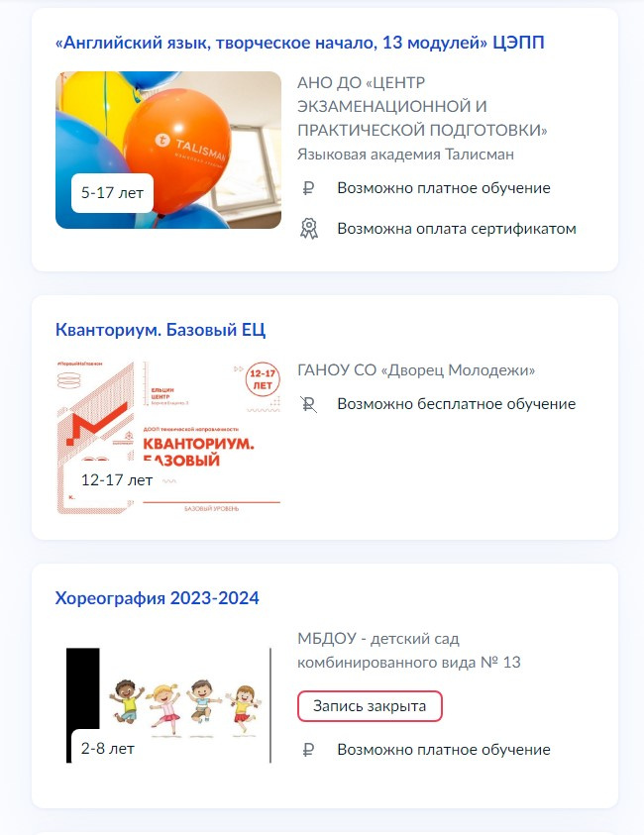Click the 12-17 лет age badge

pyautogui.click(x=117, y=480)
